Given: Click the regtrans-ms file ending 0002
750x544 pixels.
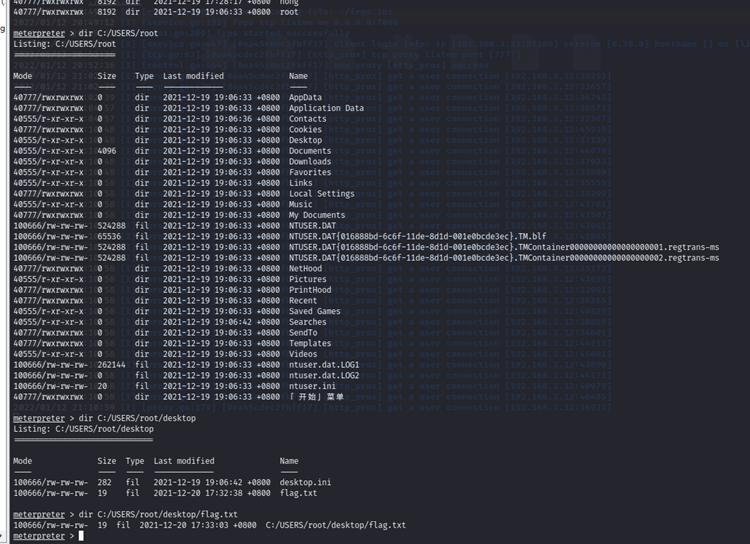Looking at the screenshot, I should [x=504, y=258].
